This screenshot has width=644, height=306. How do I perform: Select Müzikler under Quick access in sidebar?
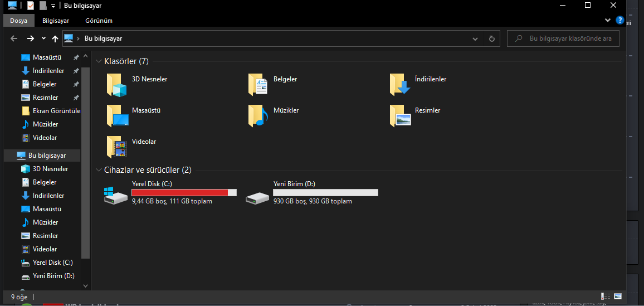[45, 124]
